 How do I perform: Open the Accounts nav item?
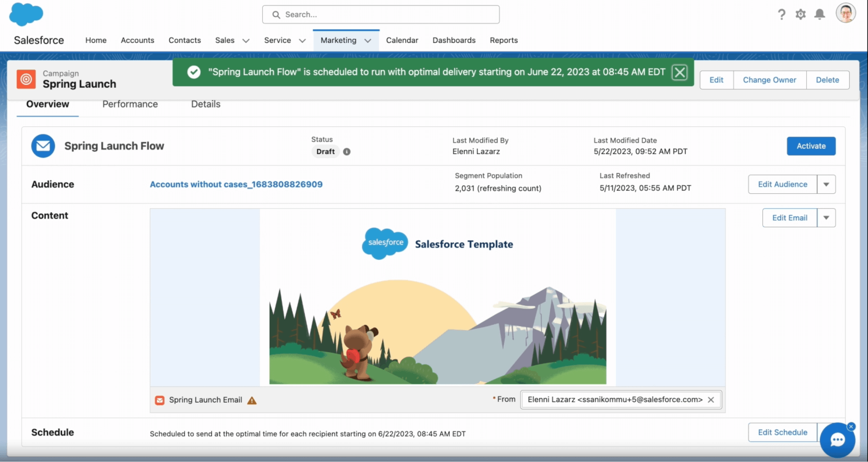pos(137,41)
